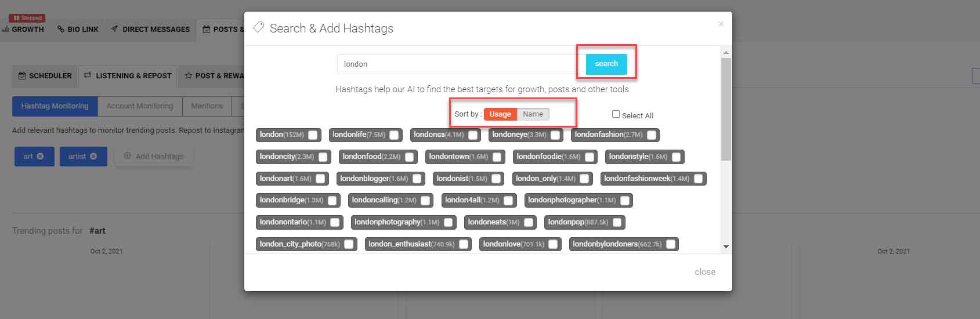Click the blue search button

[606, 64]
